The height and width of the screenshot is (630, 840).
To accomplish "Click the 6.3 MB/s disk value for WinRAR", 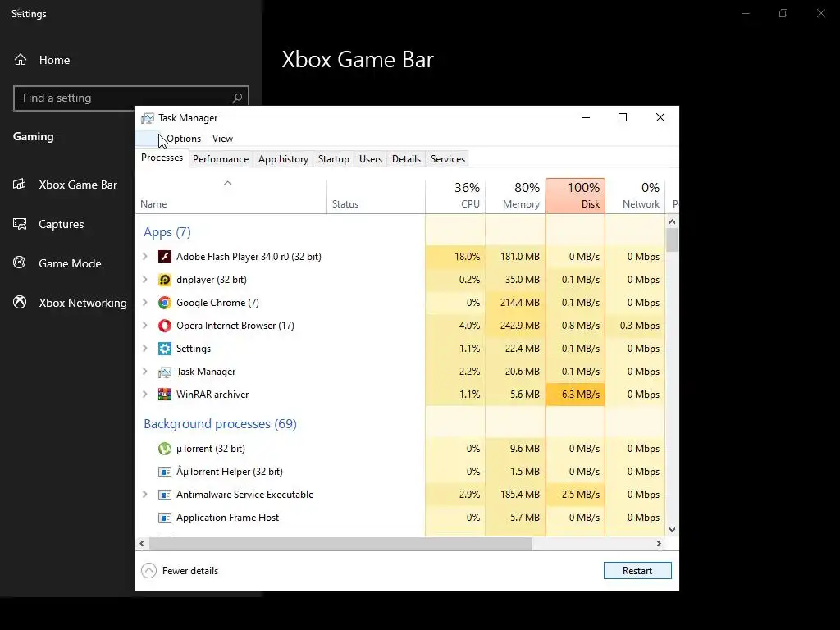I will coord(581,395).
